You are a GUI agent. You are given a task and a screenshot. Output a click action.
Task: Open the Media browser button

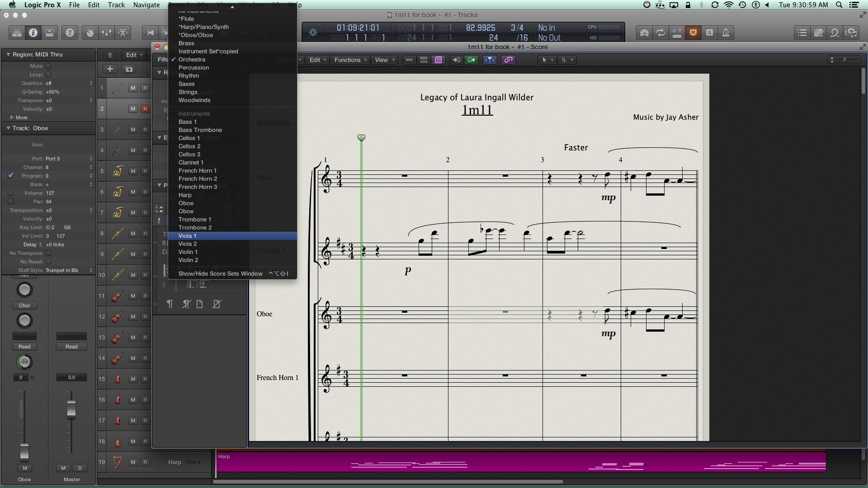(x=851, y=33)
